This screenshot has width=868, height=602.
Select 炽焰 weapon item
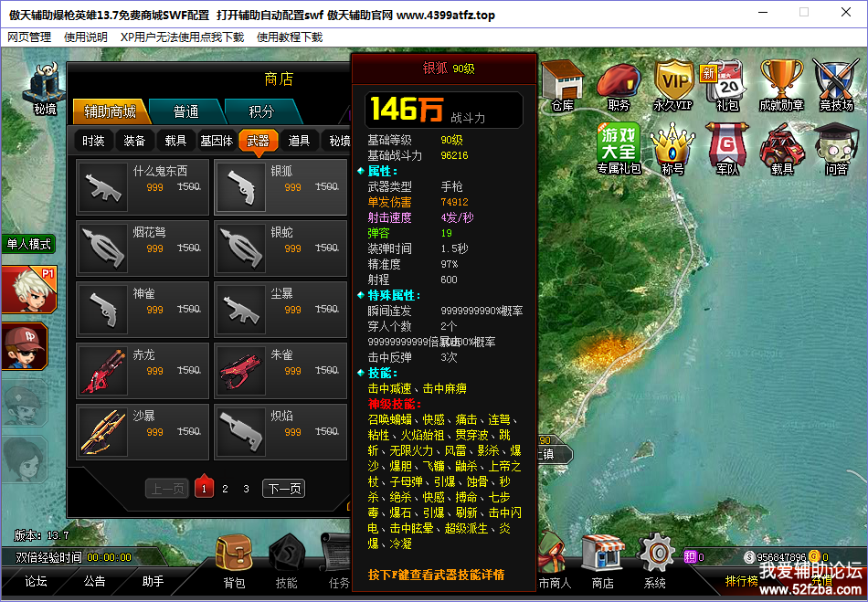point(281,431)
